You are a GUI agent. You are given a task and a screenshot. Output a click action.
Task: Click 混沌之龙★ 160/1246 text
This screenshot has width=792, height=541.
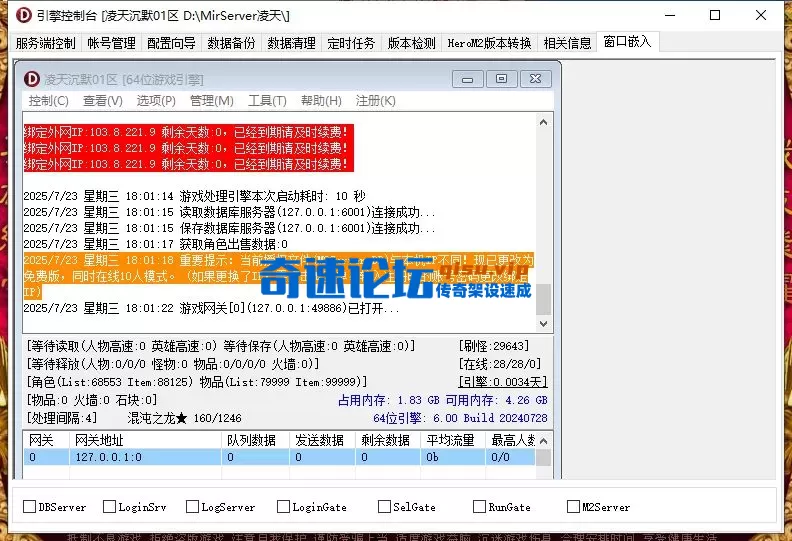tap(184, 418)
